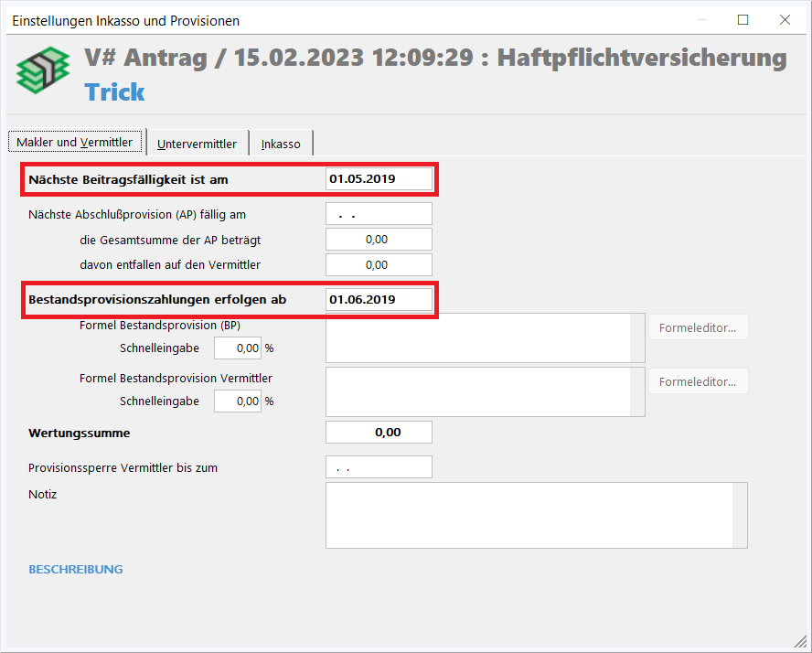The height and width of the screenshot is (653, 812).
Task: Click the Formel Bestandsprovision (BP) text area
Action: [477, 338]
